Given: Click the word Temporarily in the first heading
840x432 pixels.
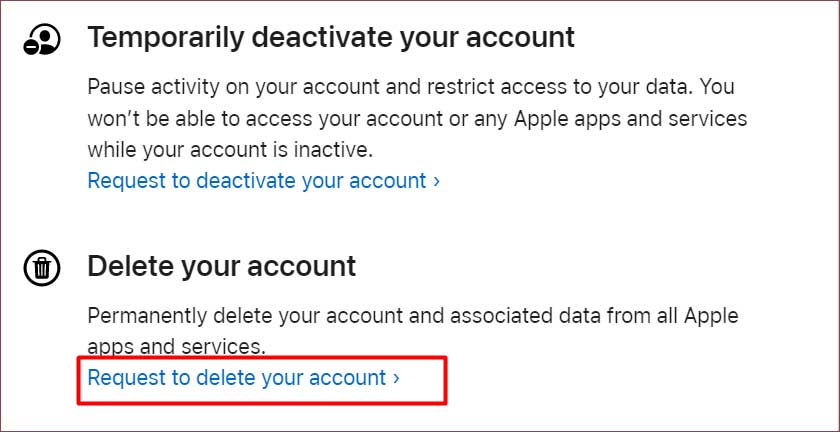Looking at the screenshot, I should pos(166,39).
